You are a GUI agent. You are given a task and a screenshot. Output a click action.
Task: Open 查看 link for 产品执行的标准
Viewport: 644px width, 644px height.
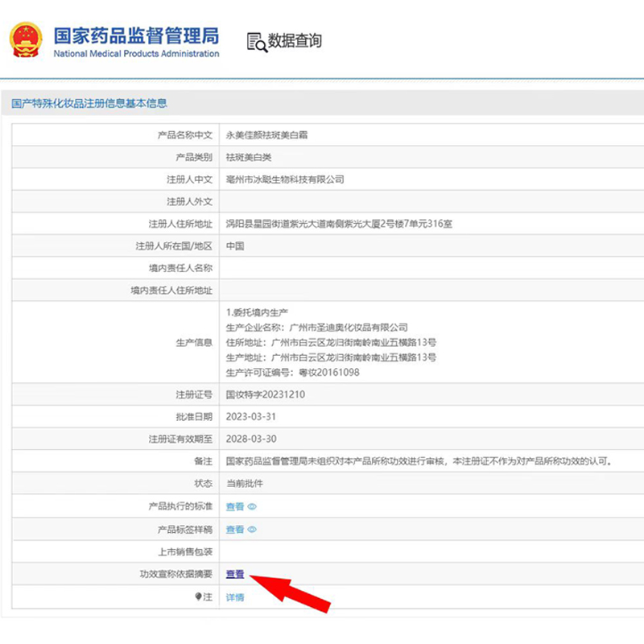(x=235, y=506)
